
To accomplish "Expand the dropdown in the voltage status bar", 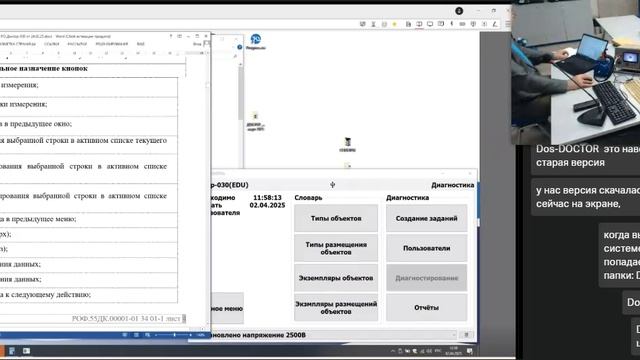I will pyautogui.click(x=453, y=335).
